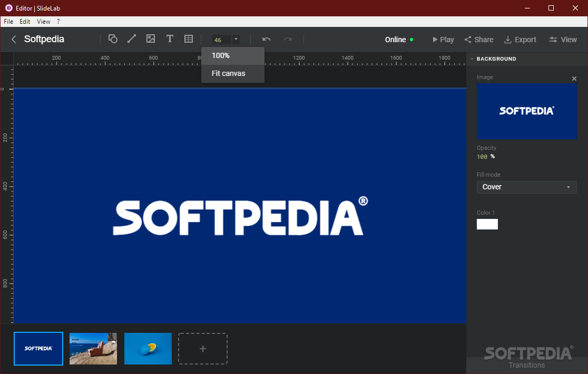Click the Softpedia presentation title
This screenshot has width=588, height=374.
click(44, 39)
